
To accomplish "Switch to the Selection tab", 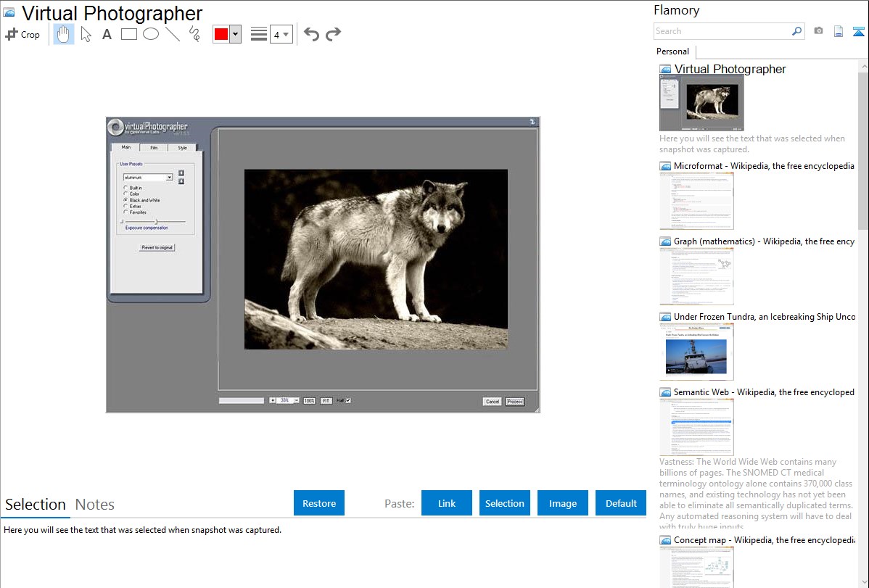I will [x=36, y=505].
